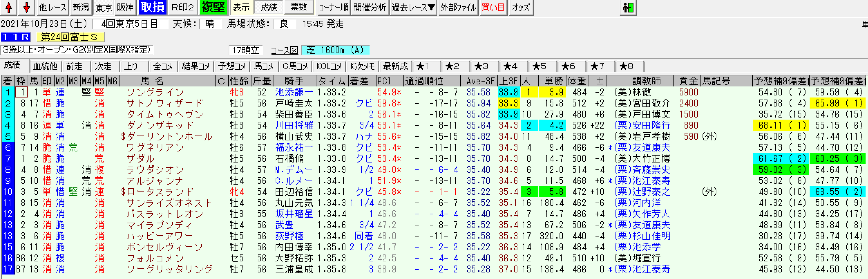Switch to 新潟 racecourse

81,7
